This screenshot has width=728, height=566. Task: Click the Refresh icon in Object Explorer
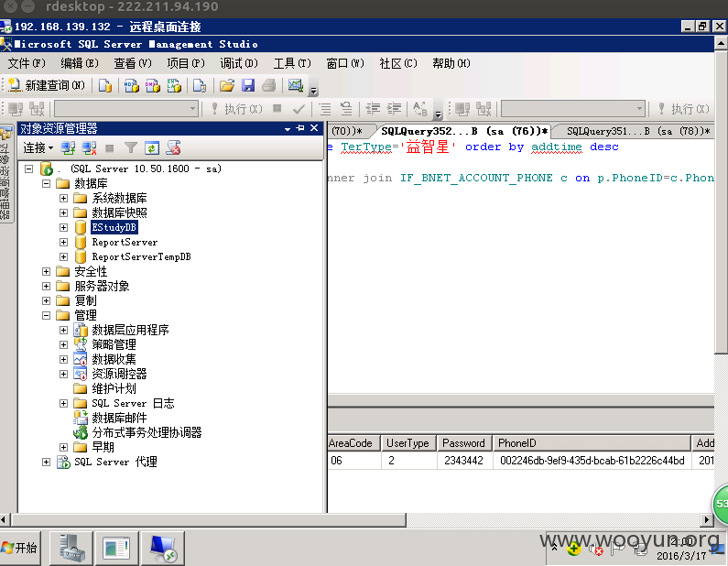pyautogui.click(x=152, y=148)
